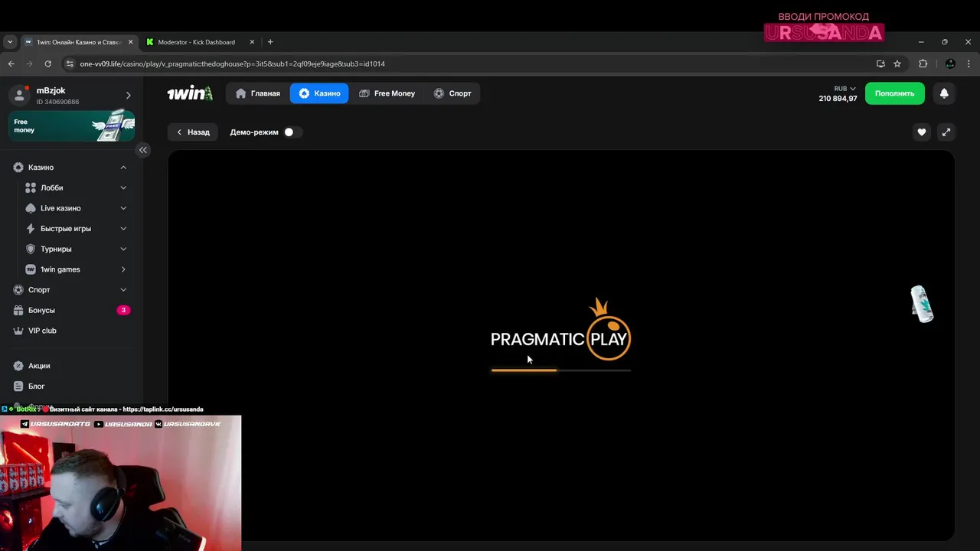Expand the Live казино submenu
Viewport: 980px width, 551px height.
(123, 208)
